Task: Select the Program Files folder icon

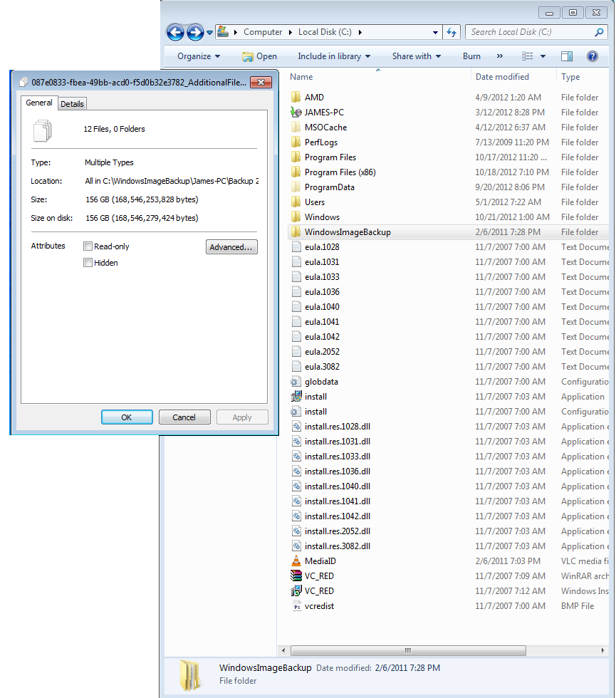Action: coord(296,157)
